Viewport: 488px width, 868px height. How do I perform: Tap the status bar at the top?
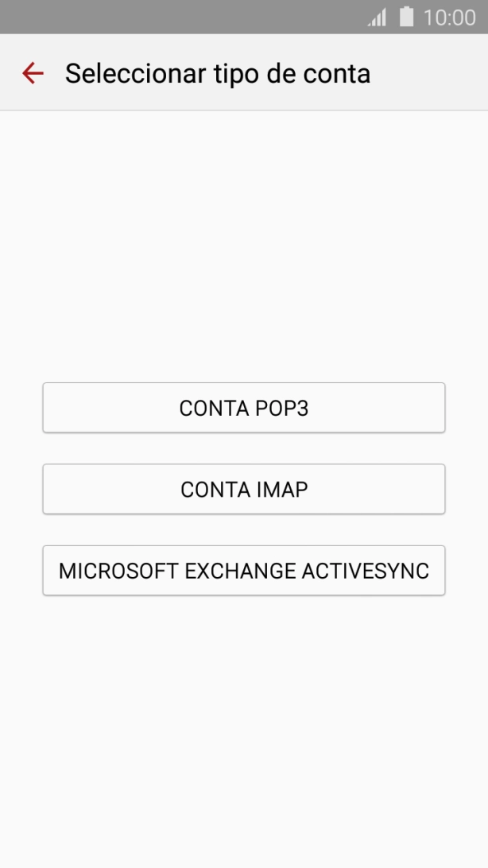point(244,16)
